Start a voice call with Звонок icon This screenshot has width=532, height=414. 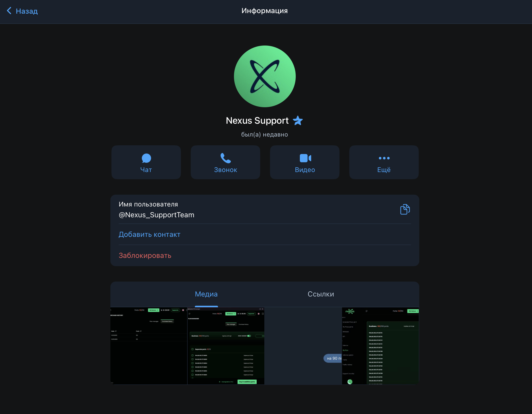pyautogui.click(x=225, y=158)
